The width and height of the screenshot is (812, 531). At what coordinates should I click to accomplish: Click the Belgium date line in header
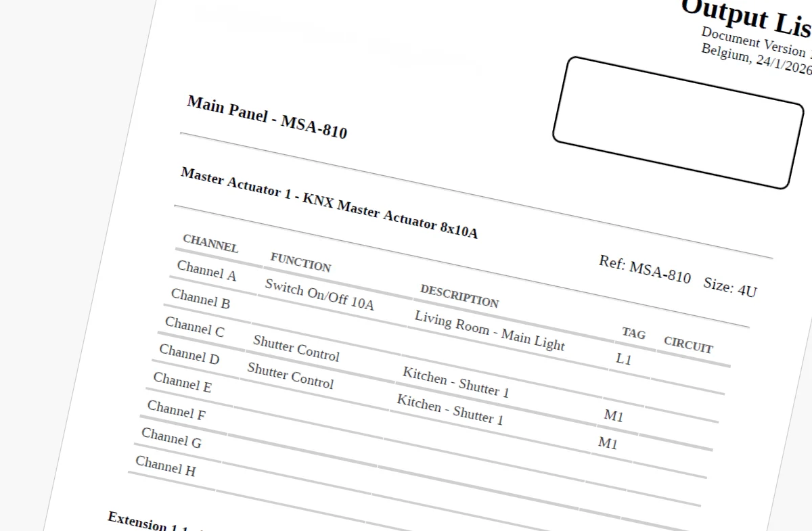755,60
